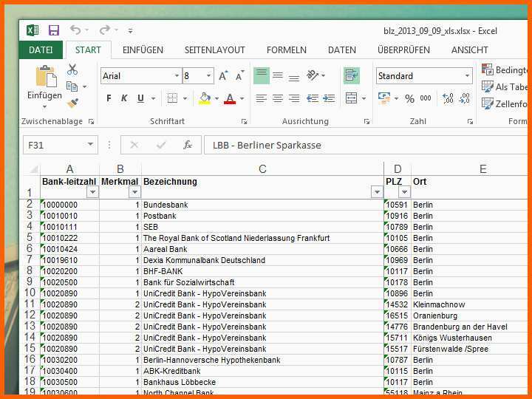Align text right
532x399 pixels.
tap(294, 98)
